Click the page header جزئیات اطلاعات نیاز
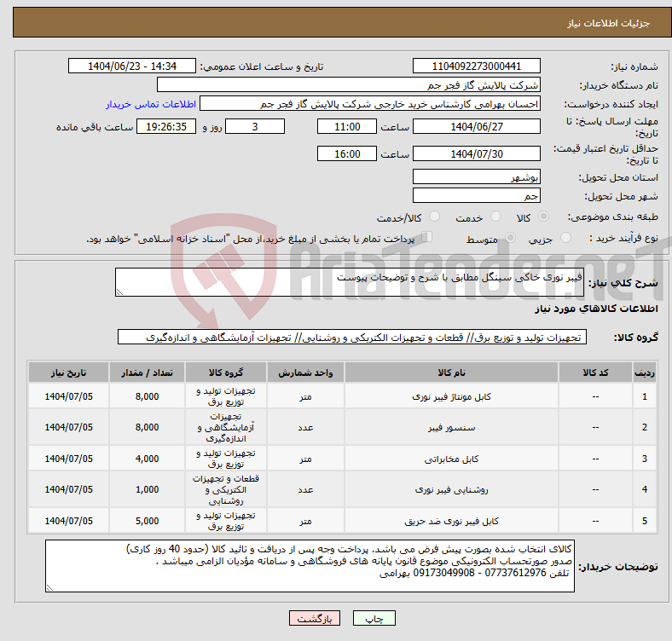The height and width of the screenshot is (641, 672). point(608,23)
